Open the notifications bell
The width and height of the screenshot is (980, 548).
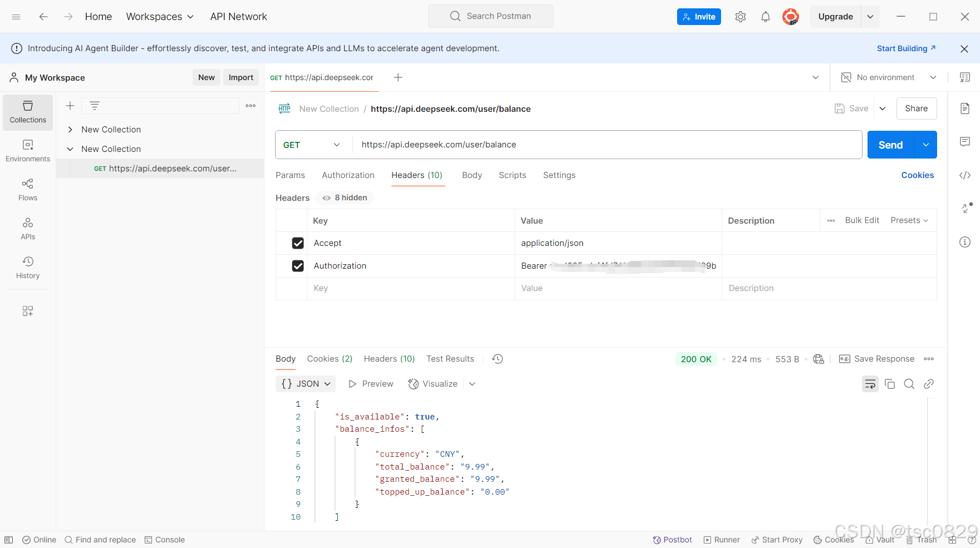pos(766,17)
